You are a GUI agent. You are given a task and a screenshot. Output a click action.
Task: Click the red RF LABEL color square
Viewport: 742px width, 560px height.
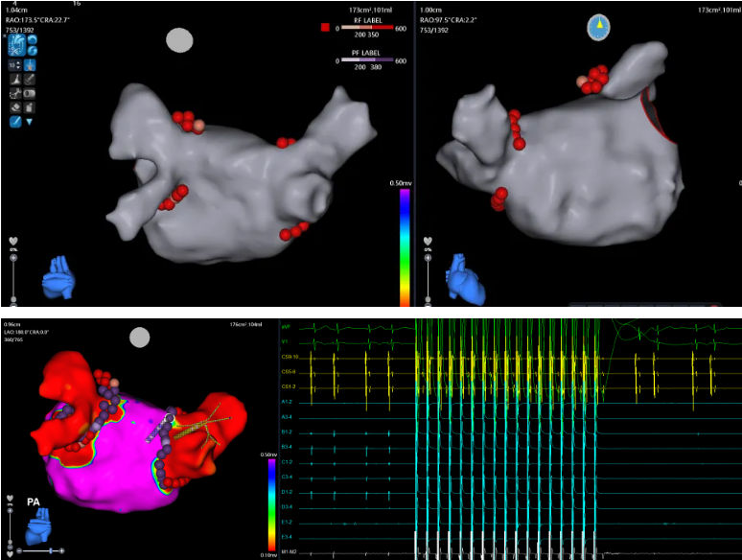coord(325,28)
